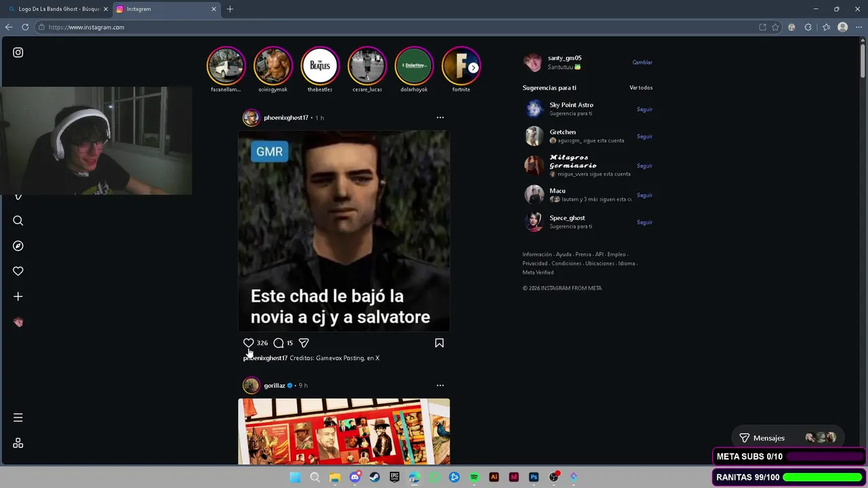The image size is (868, 488).
Task: Close the Instagram browser tab
Action: click(x=214, y=9)
